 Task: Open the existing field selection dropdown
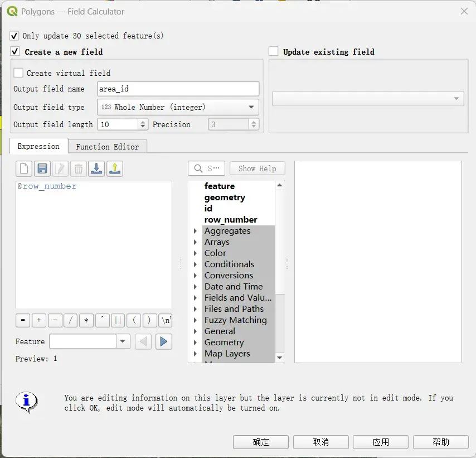(368, 99)
